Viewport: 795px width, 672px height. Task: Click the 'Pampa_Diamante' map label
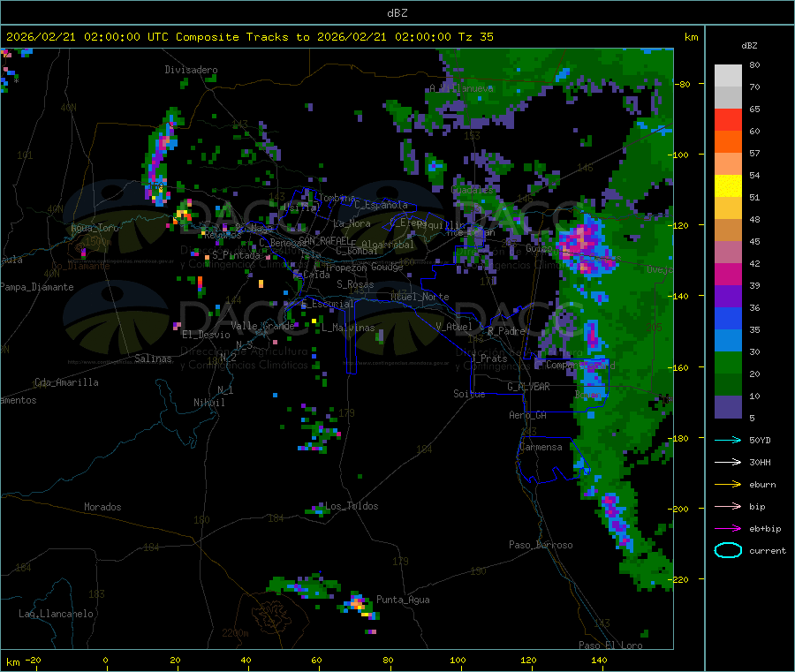(37, 287)
